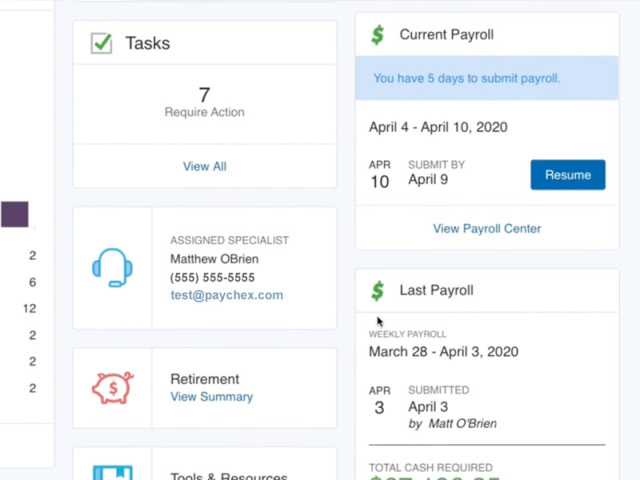
Task: Click the headset assigned specialist icon
Action: [112, 268]
